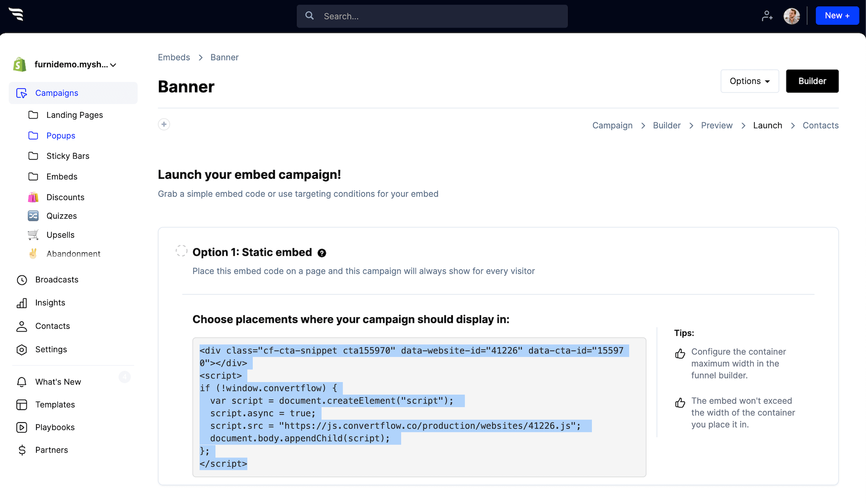The image size is (866, 504).
Task: Go to the Builder step in the steps bar
Action: pyautogui.click(x=667, y=126)
